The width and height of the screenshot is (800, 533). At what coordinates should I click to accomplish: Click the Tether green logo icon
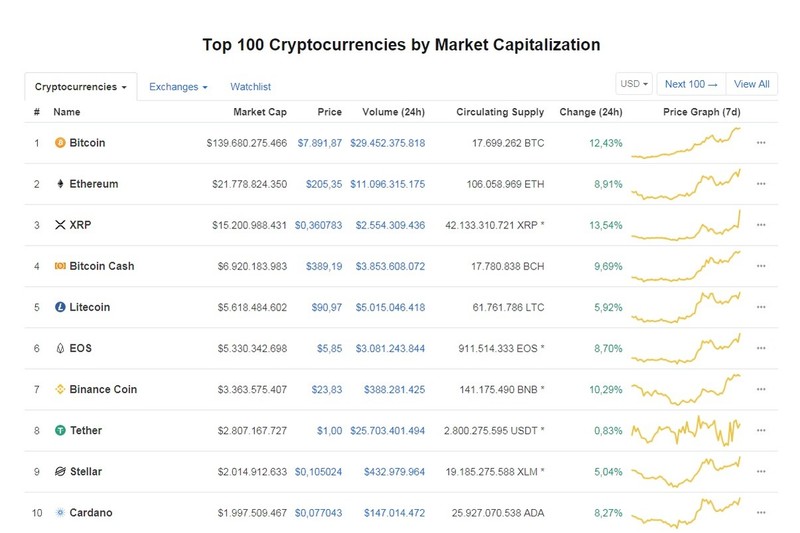[x=60, y=430]
